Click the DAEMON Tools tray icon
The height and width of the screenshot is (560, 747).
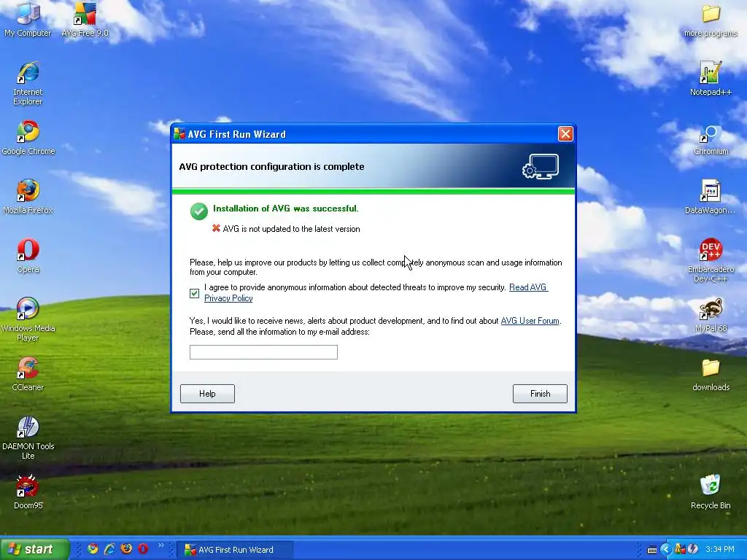(693, 550)
